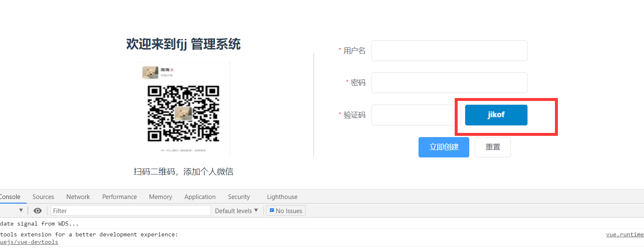Open the Default levels dropdown
644x248 pixels.
(x=236, y=211)
